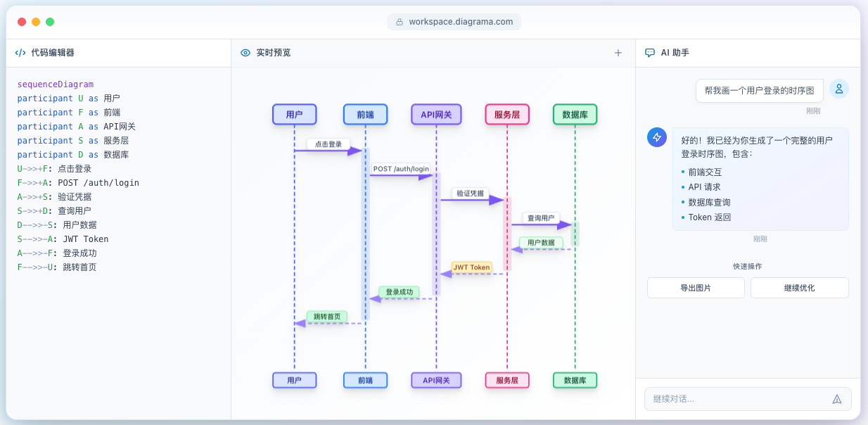
Task: Click the 继续优化 quick action button
Action: 799,287
